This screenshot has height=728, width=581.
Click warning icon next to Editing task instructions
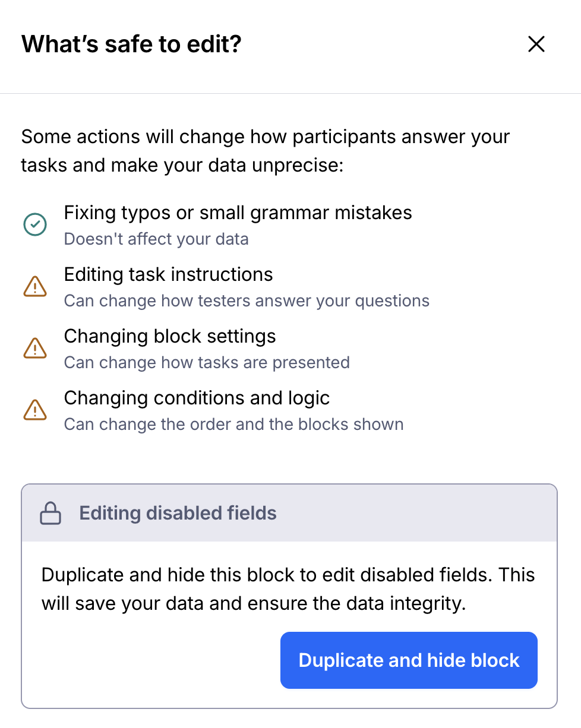tap(34, 287)
